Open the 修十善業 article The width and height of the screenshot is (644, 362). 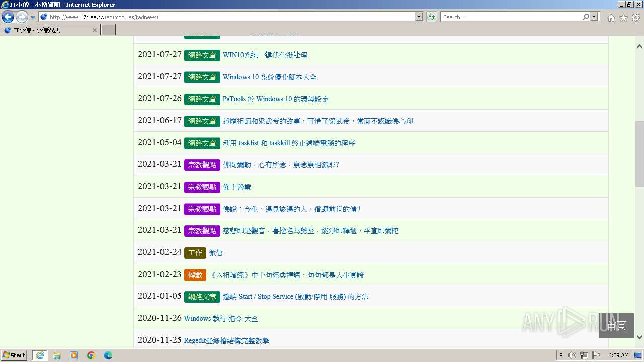coord(237,187)
